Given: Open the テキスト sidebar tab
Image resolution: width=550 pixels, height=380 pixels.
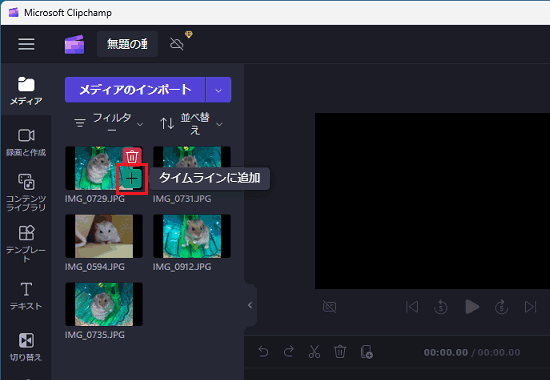Looking at the screenshot, I should (x=26, y=296).
